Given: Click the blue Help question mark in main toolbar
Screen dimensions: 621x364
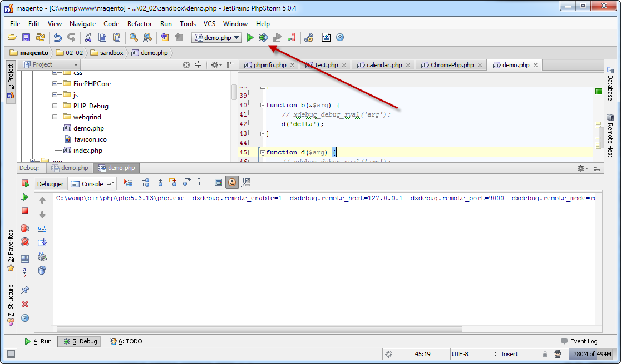Looking at the screenshot, I should point(340,38).
